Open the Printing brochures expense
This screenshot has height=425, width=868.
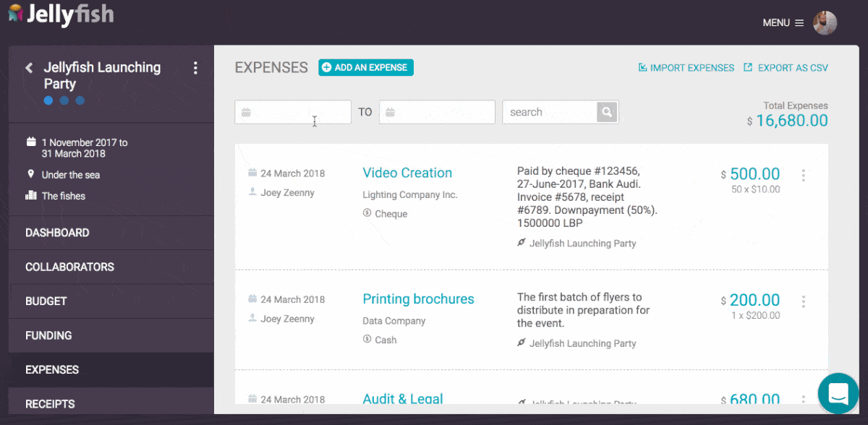click(x=418, y=299)
